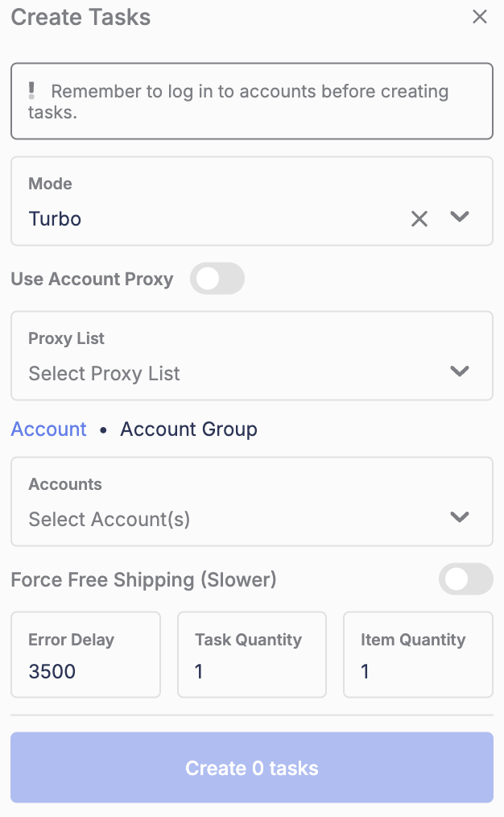Enable the Use Account Proxy switch
This screenshot has width=504, height=817.
click(217, 279)
